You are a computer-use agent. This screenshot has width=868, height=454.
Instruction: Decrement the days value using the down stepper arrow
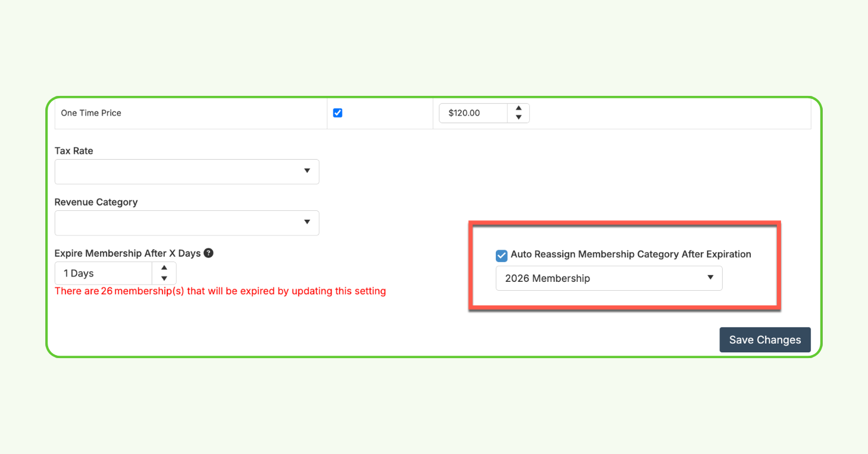tap(164, 277)
